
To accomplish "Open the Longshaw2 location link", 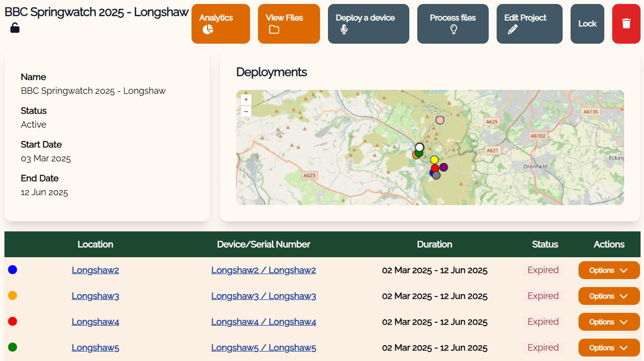I will [x=95, y=270].
